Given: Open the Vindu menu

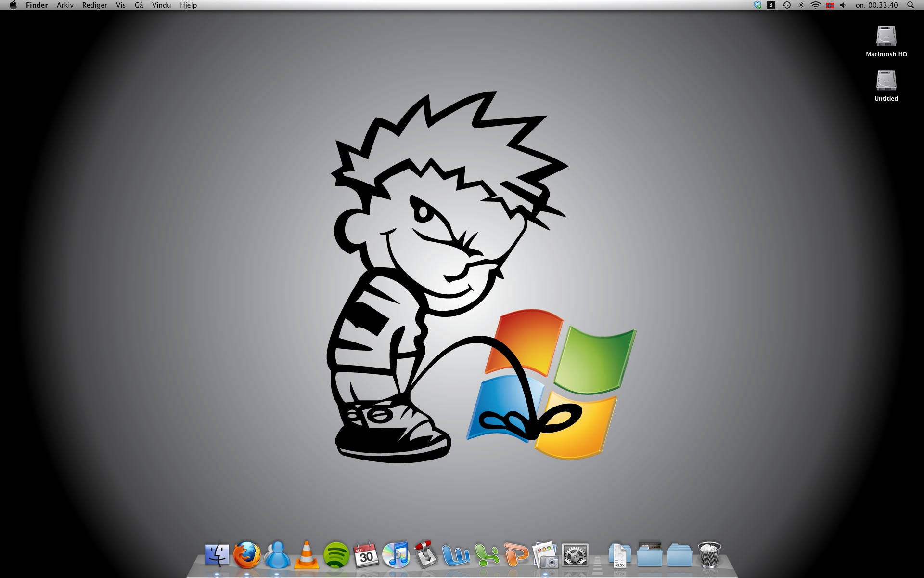Looking at the screenshot, I should pyautogui.click(x=162, y=5).
